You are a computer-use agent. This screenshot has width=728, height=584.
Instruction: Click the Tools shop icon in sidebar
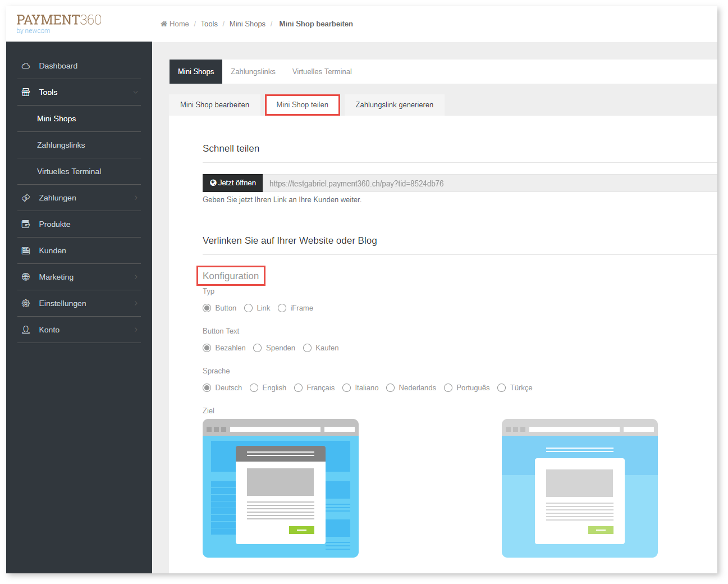click(26, 92)
